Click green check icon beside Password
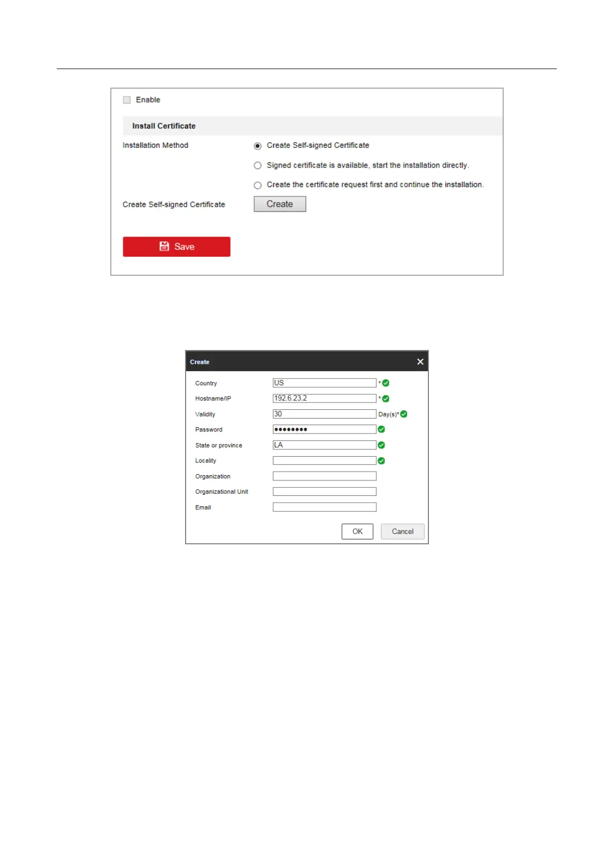Image resolution: width=614 pixels, height=868 pixels. click(x=381, y=429)
